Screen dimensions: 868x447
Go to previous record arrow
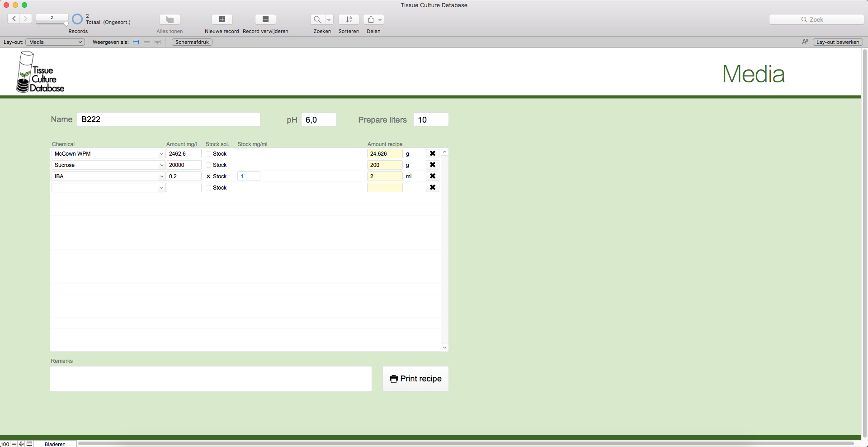click(14, 19)
